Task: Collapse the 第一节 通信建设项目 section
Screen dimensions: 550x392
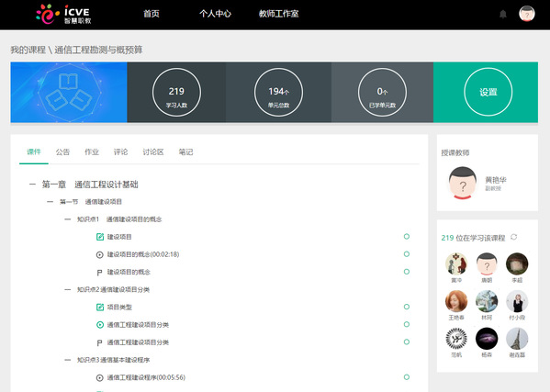Action: pos(50,202)
